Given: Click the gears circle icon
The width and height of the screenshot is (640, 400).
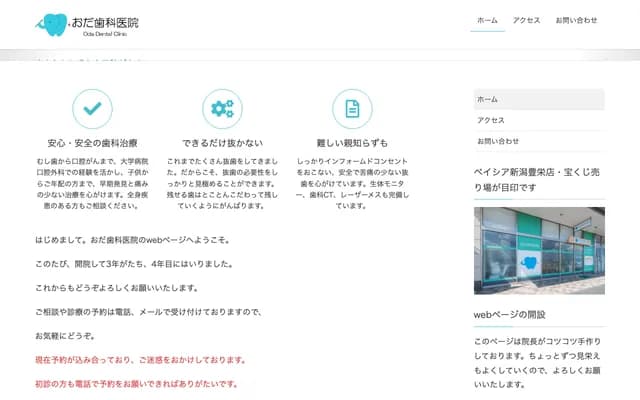Looking at the screenshot, I should pos(222,109).
